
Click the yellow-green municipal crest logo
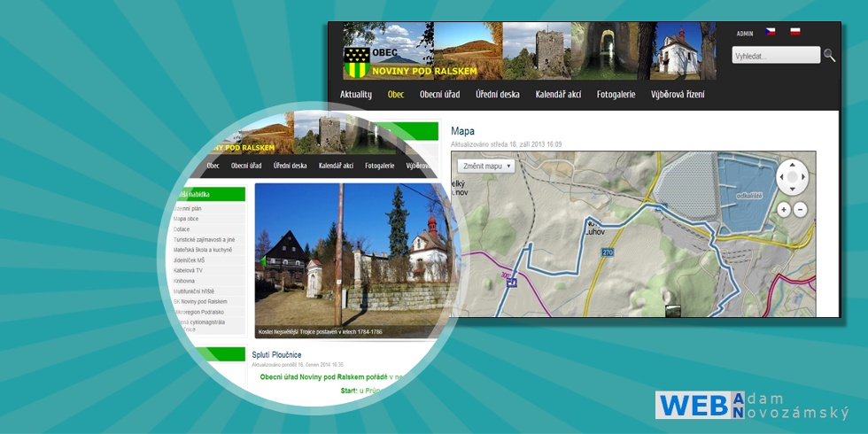coord(357,62)
